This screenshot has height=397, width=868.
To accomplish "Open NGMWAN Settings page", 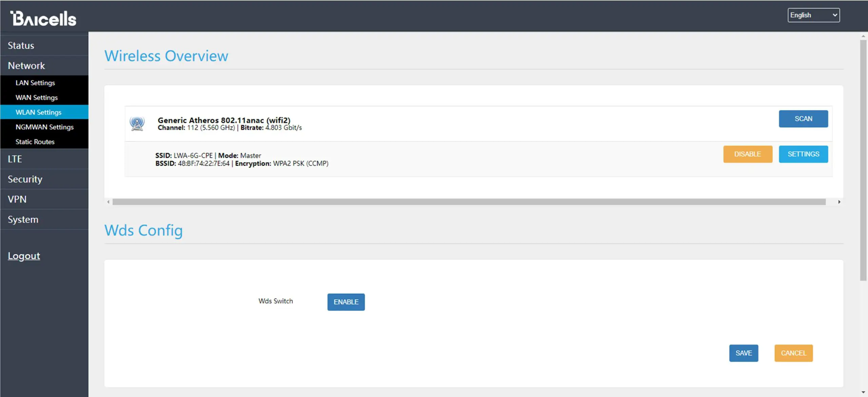I will (44, 127).
